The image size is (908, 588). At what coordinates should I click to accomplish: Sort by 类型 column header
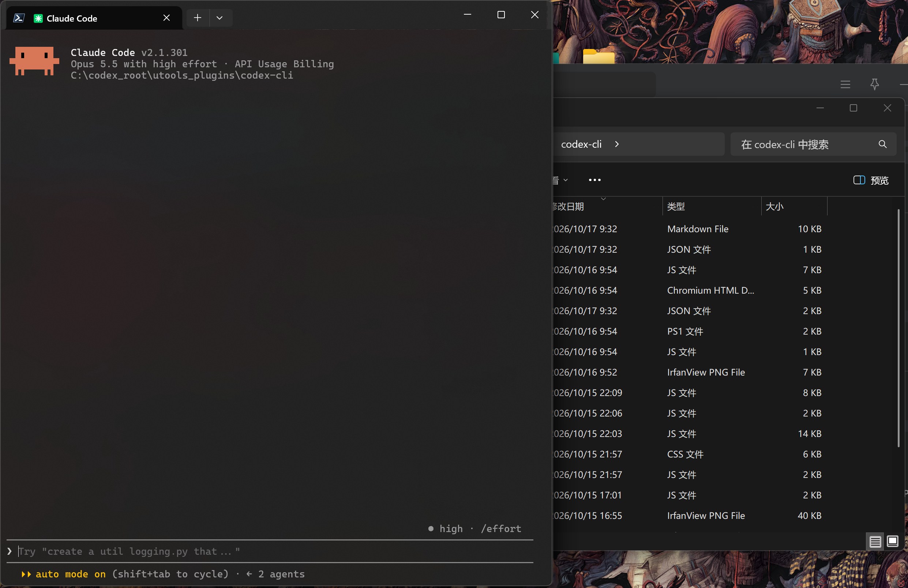pyautogui.click(x=712, y=206)
